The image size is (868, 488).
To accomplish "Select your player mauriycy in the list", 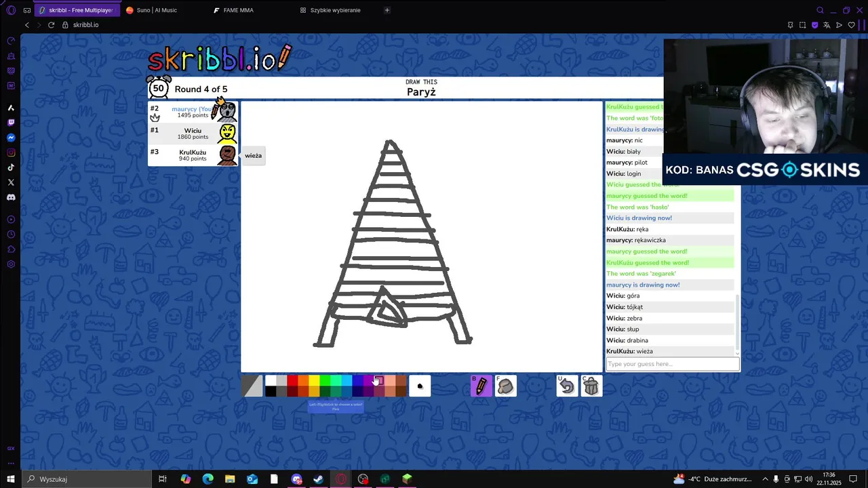I will [193, 112].
